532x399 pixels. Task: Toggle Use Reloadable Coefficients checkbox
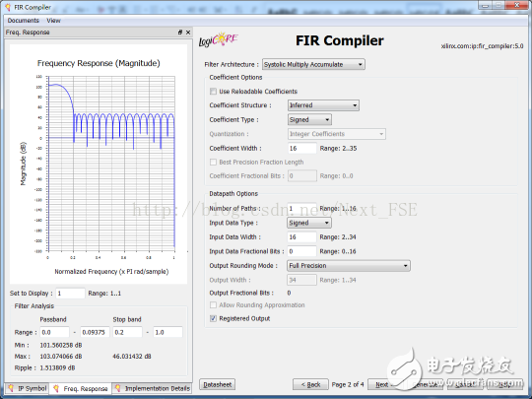(213, 92)
